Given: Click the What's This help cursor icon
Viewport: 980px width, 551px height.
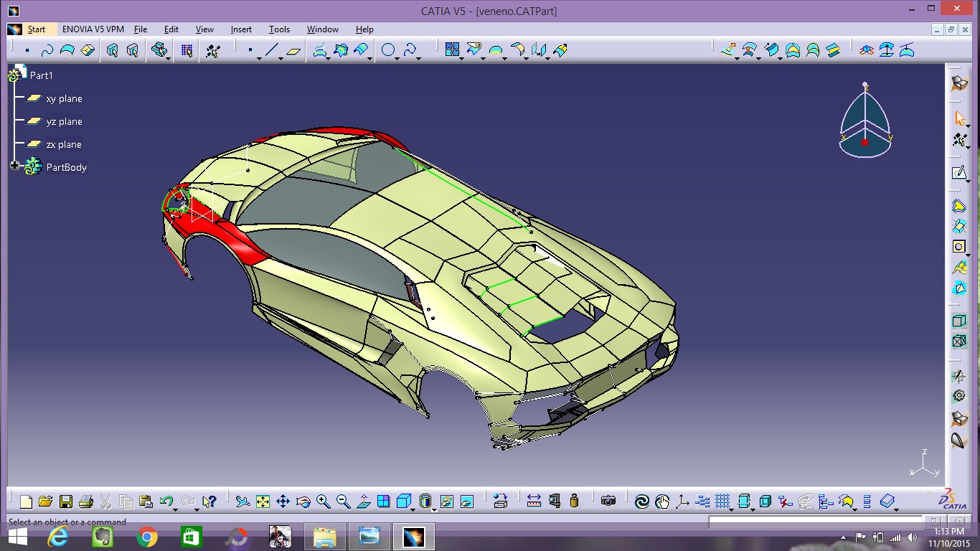Looking at the screenshot, I should [209, 501].
